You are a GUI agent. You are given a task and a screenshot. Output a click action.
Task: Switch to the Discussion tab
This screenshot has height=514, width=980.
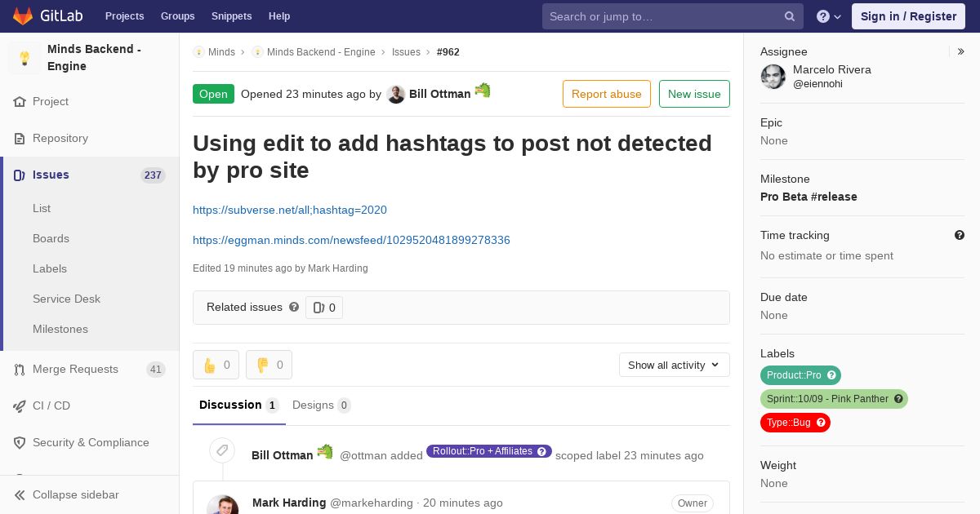pos(238,405)
